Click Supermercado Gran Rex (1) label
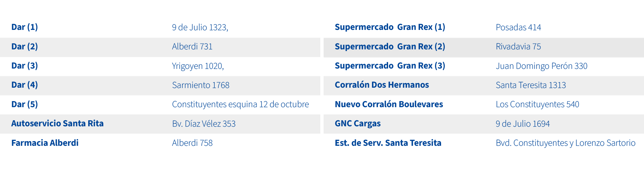 pos(390,27)
